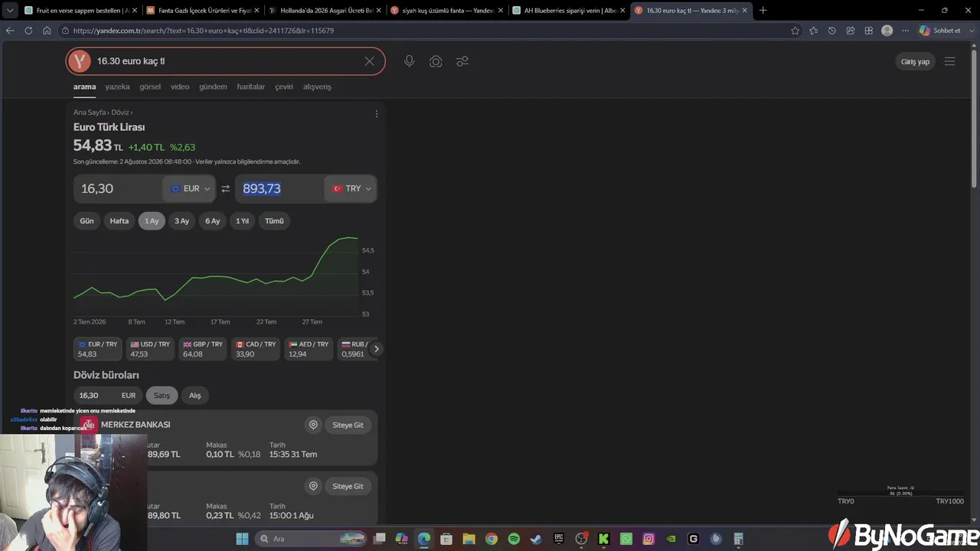Image resolution: width=980 pixels, height=551 pixels.
Task: Open the converter widget three-dot menu
Action: pos(376,114)
